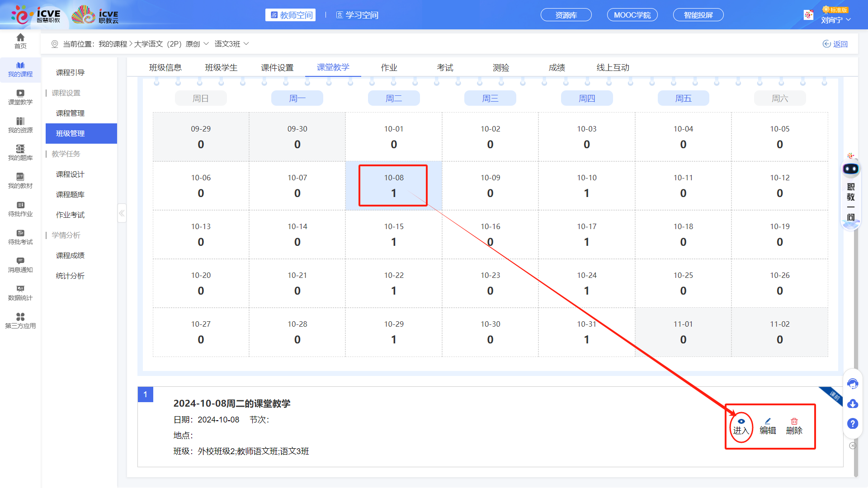Click the 返回 link at top right
The width and height of the screenshot is (868, 488).
(x=835, y=44)
